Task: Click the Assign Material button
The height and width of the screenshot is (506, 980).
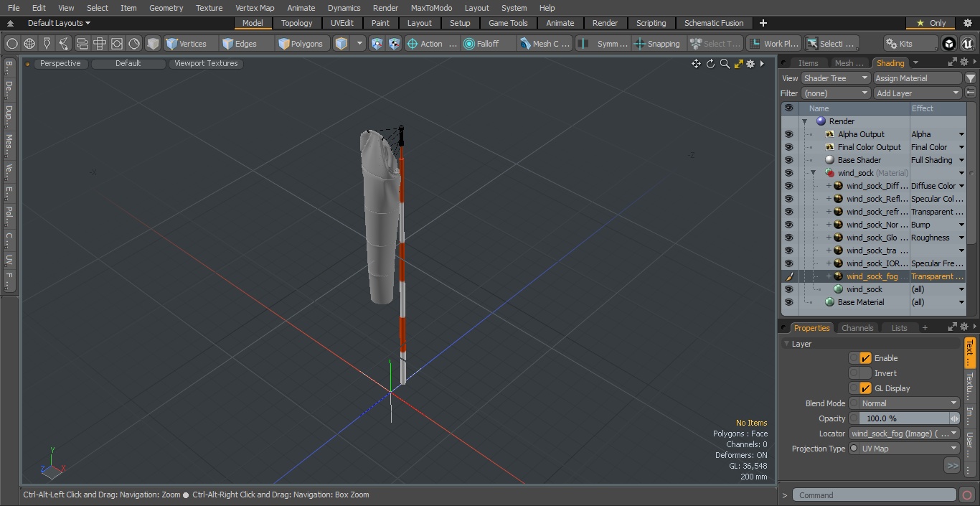Action: [x=918, y=78]
